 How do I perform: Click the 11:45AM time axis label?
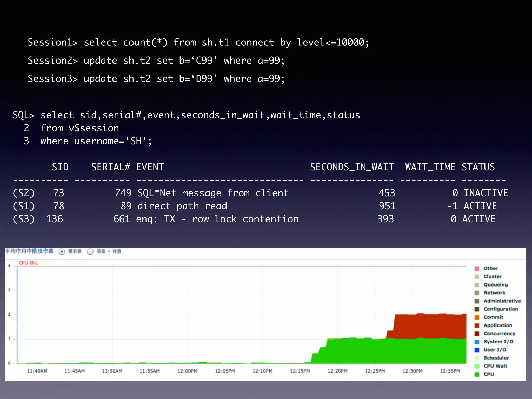click(x=75, y=371)
